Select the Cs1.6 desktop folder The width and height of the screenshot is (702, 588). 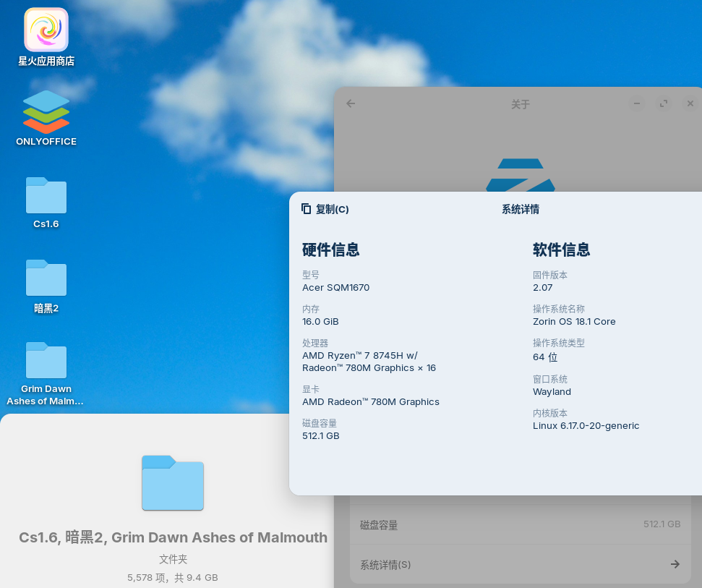46,196
